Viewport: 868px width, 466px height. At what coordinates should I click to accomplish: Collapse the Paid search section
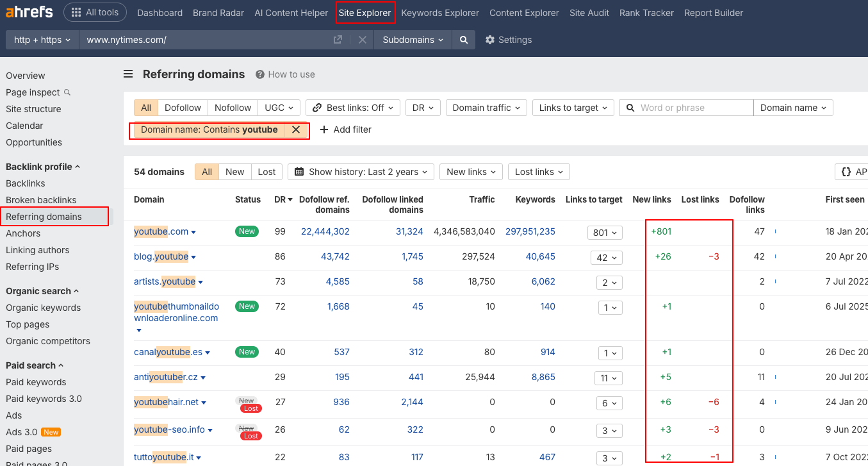35,365
